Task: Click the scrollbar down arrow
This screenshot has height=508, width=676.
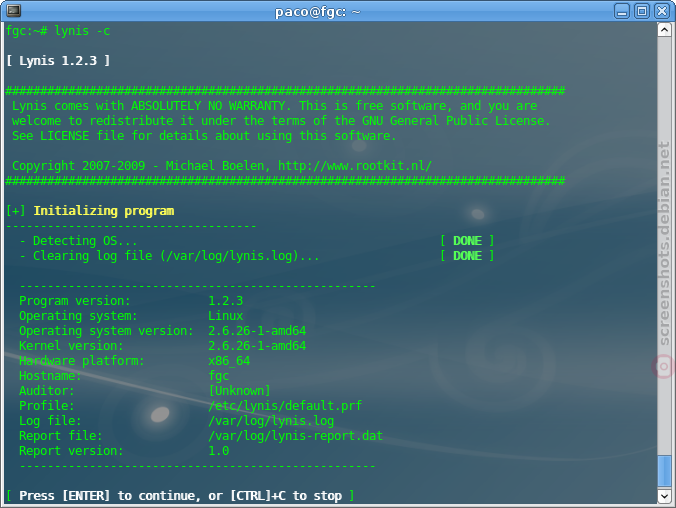Action: coord(664,495)
